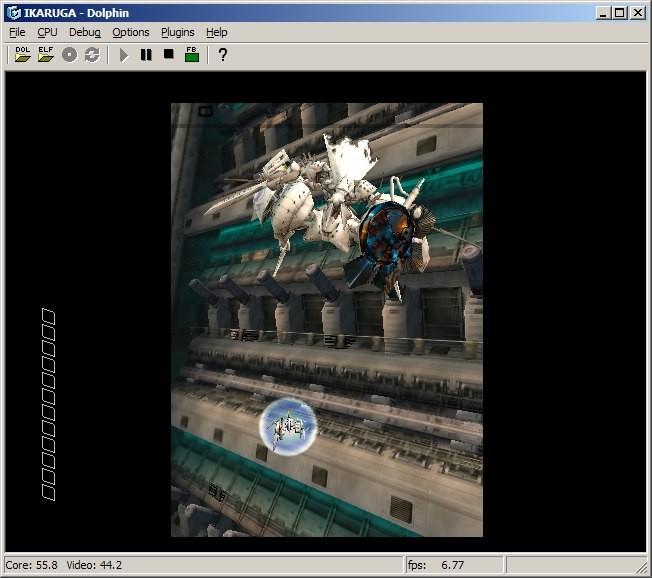The image size is (652, 578).
Task: Click the refresh arrows toolbar icon
Action: click(92, 55)
